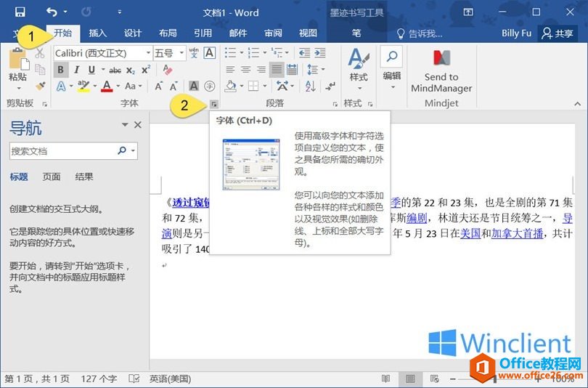
Task: Click the 告诉我 search box
Action: [x=420, y=33]
